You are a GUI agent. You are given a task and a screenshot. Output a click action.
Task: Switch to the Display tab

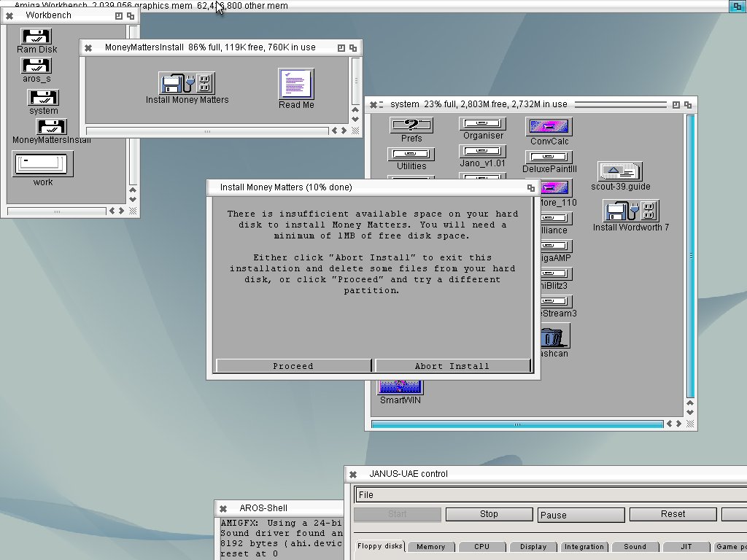533,547
